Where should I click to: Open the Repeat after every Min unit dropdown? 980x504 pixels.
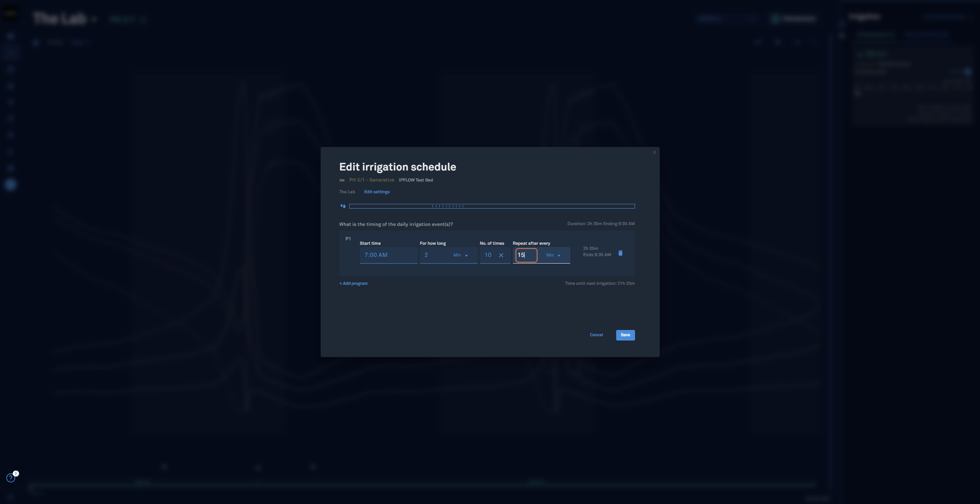tap(553, 255)
